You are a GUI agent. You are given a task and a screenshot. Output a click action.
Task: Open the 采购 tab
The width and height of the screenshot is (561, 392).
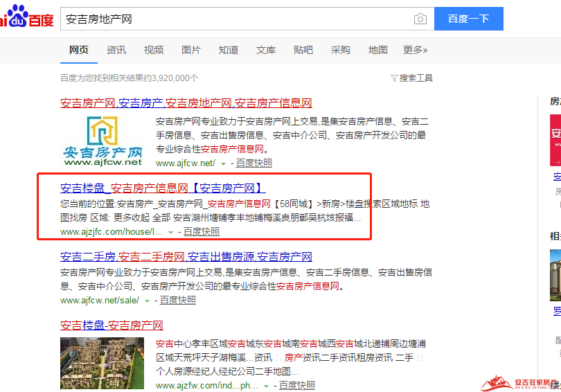341,50
